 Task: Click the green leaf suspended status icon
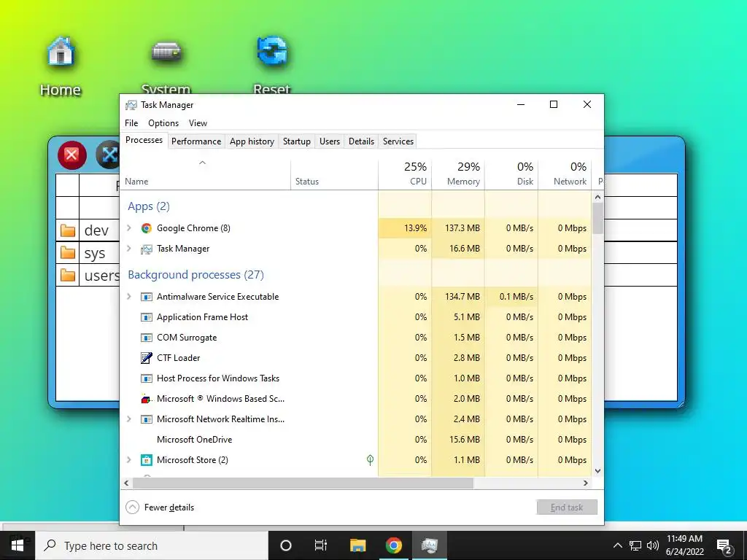point(370,459)
